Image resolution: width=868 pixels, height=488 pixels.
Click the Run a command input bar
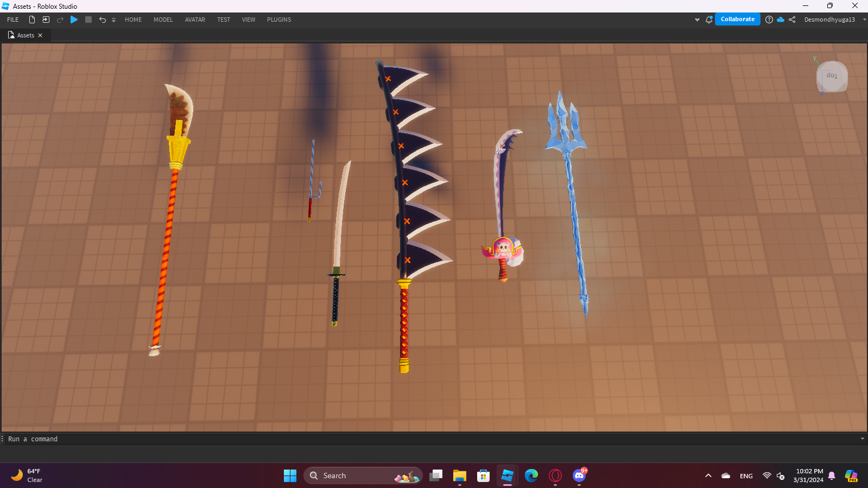coord(432,439)
